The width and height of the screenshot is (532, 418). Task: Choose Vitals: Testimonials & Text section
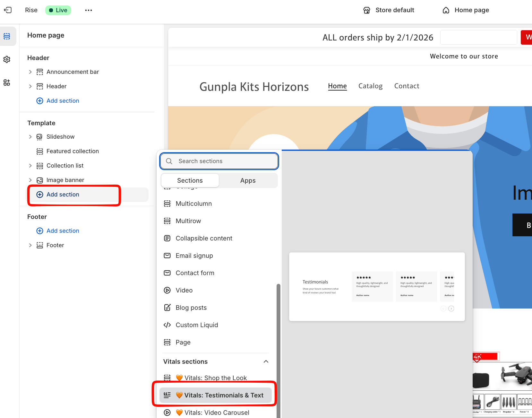(x=216, y=395)
